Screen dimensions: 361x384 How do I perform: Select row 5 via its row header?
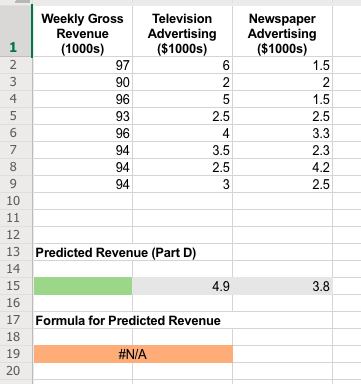pos(16,116)
